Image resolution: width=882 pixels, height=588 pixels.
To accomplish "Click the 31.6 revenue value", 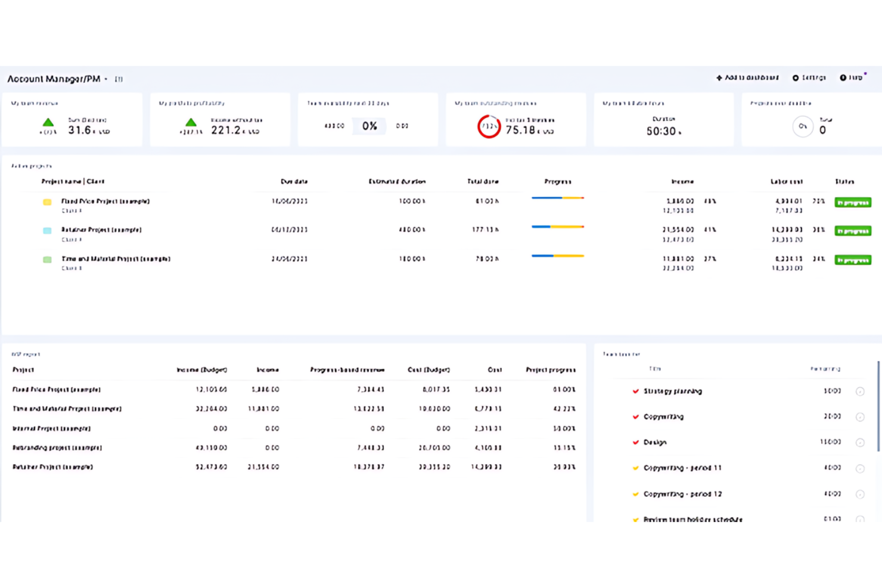I will pos(79,130).
